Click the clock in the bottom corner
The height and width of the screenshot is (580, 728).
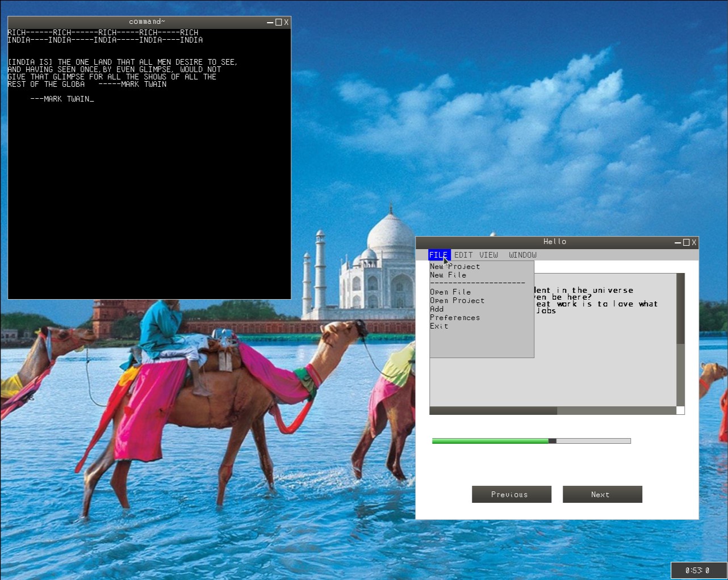[x=698, y=570]
